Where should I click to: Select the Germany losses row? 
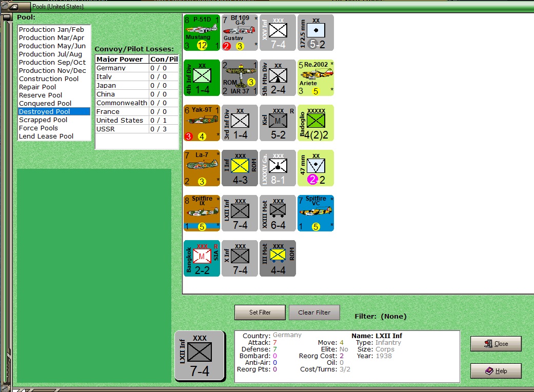(137, 68)
